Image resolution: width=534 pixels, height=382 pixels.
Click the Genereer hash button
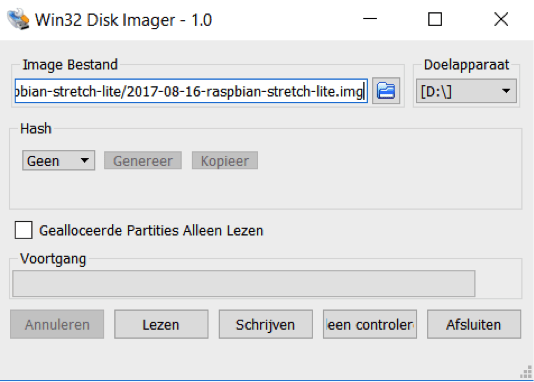click(x=143, y=160)
